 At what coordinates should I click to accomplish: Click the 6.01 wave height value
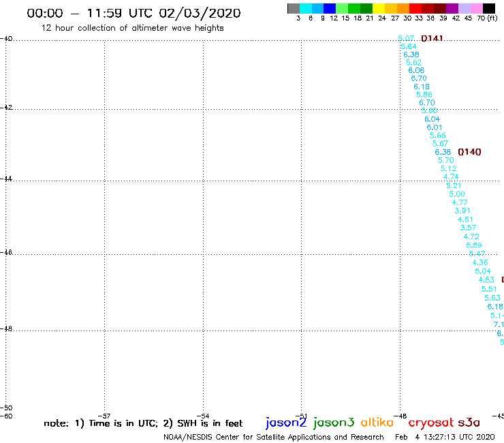435,127
